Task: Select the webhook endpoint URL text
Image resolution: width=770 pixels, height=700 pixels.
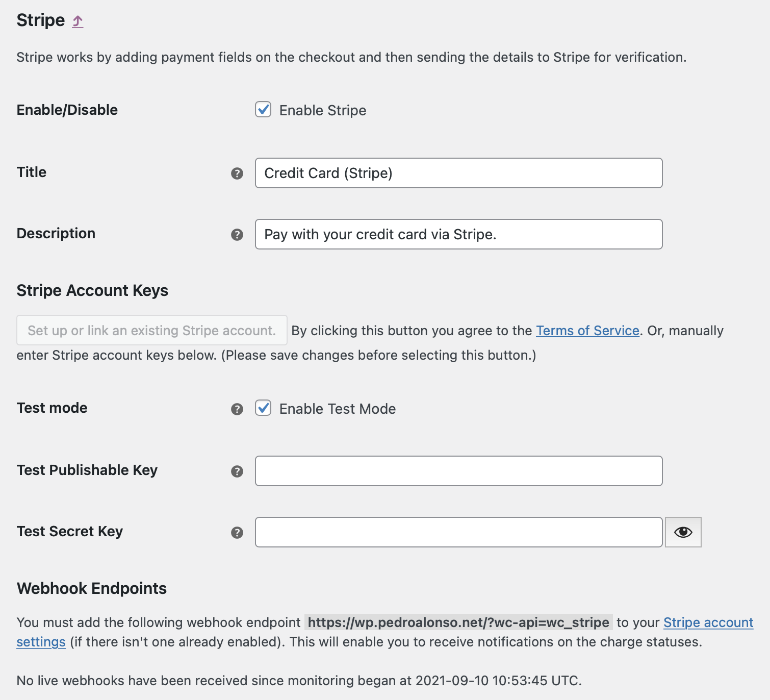Action: (x=458, y=622)
